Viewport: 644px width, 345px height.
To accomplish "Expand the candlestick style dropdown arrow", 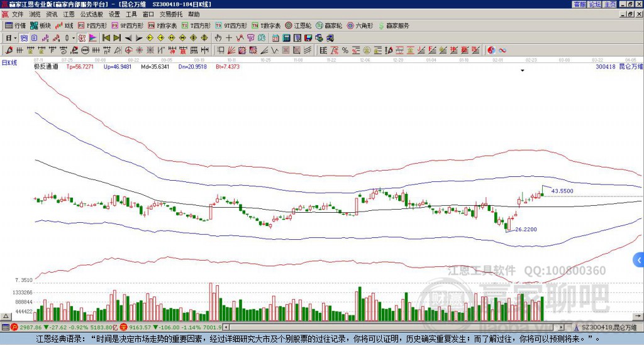I will (x=73, y=38).
